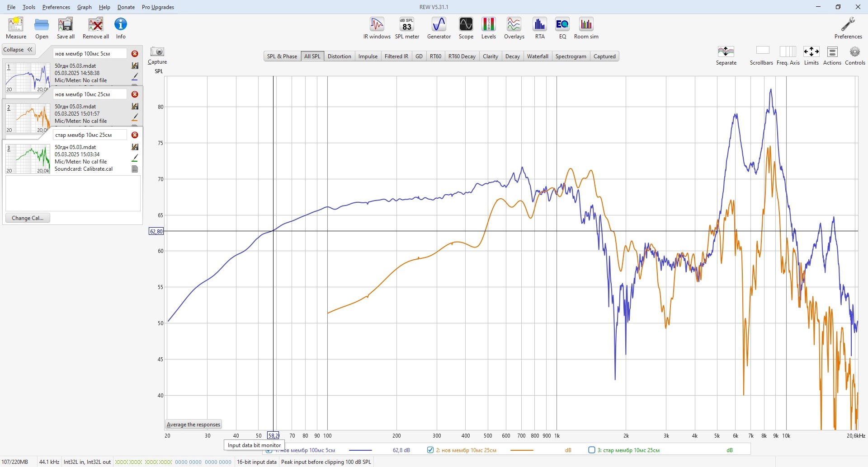
Task: Click the Separate traces icon
Action: pos(726,56)
